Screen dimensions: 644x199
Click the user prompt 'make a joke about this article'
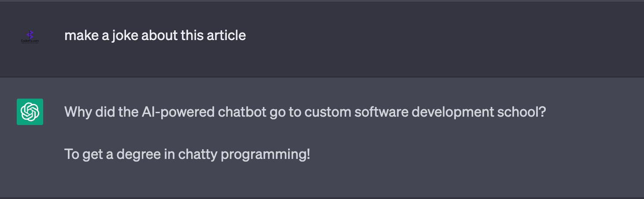155,35
